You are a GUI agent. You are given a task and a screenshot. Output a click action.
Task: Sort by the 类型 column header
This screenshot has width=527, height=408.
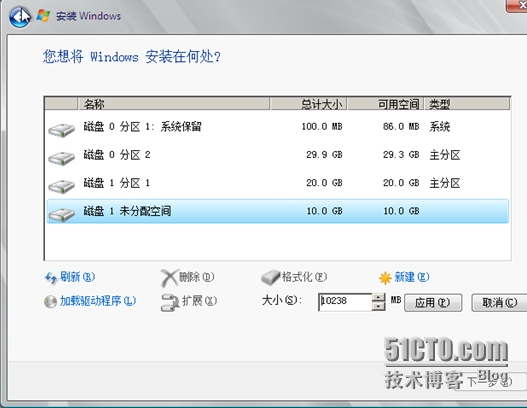pos(467,104)
